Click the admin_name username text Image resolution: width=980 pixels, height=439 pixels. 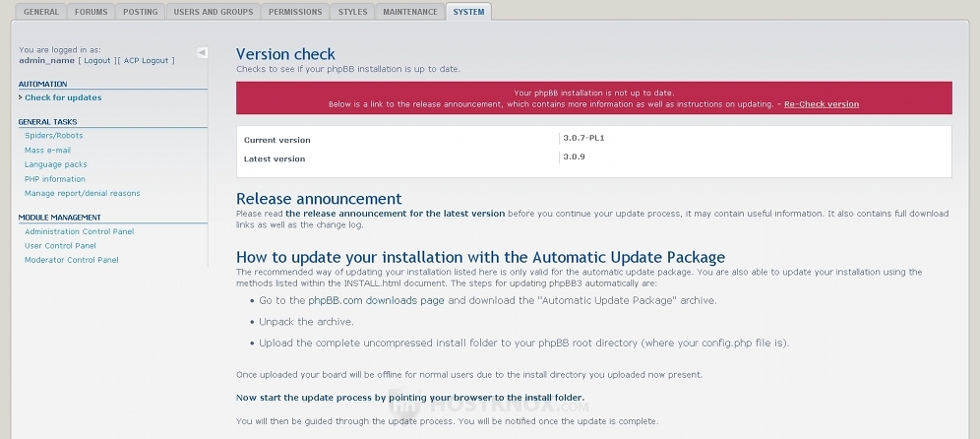[47, 61]
